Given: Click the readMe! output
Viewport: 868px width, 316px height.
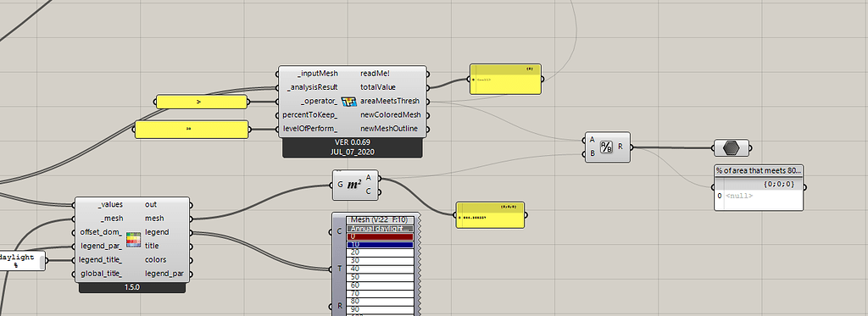Looking at the screenshot, I should (x=375, y=73).
